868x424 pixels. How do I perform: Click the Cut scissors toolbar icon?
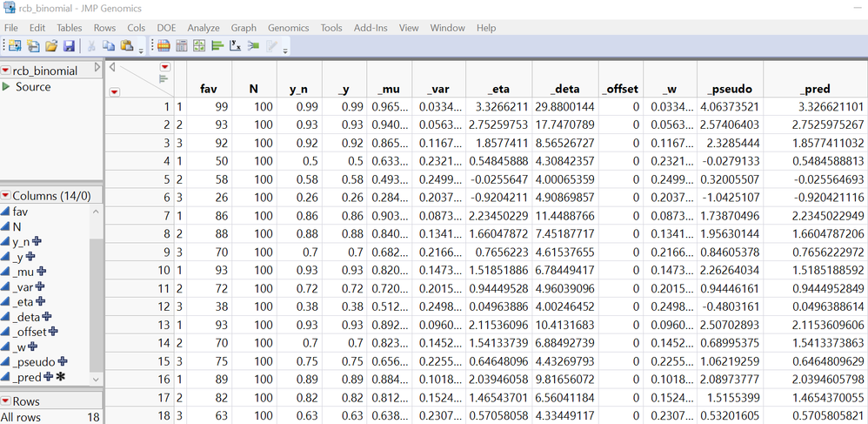pos(91,46)
